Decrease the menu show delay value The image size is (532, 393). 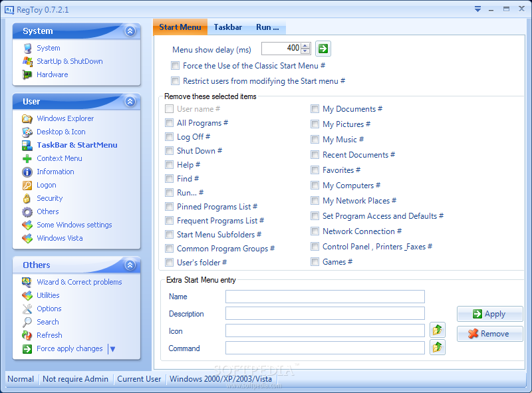click(305, 51)
